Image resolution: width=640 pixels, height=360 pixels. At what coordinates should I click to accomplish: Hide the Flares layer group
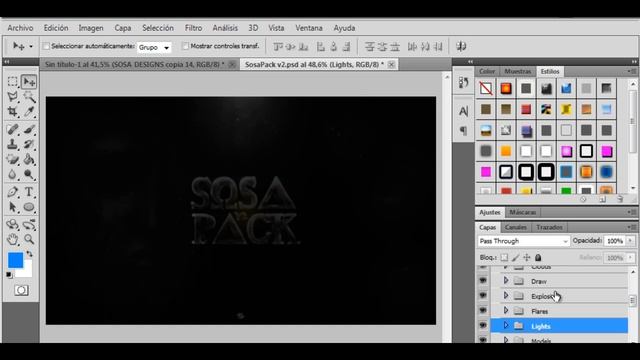pos(483,311)
